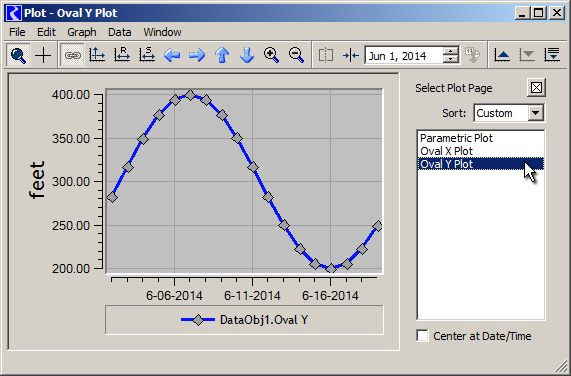
Task: Click the 6-06-2014 x-axis label
Action: [174, 296]
